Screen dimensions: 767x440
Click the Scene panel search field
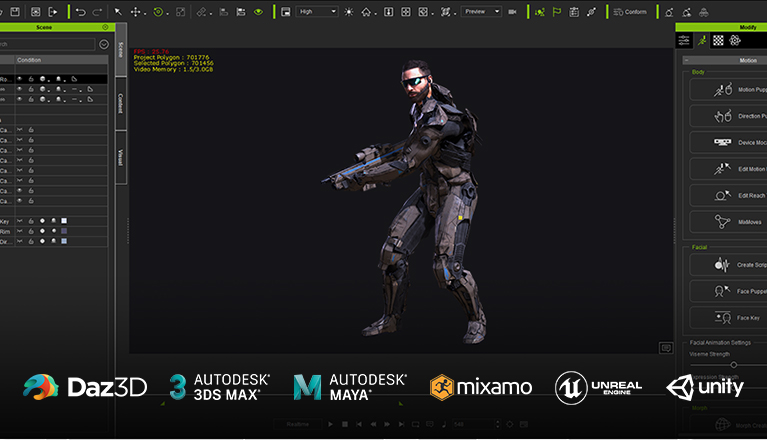pyautogui.click(x=47, y=44)
